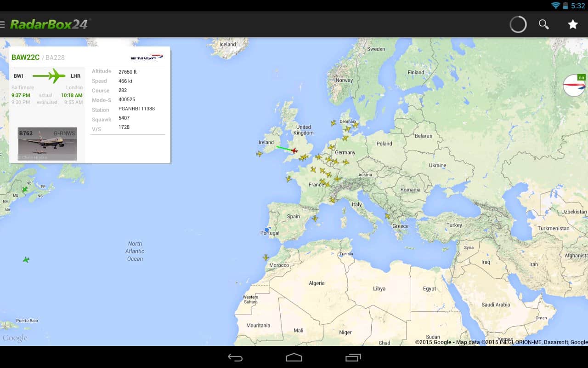Open the B763 aircraft photo thumbnail

click(x=47, y=144)
